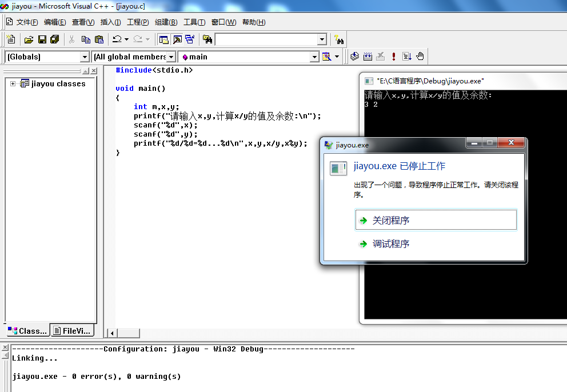Click the Window List icon

pyautogui.click(x=190, y=39)
